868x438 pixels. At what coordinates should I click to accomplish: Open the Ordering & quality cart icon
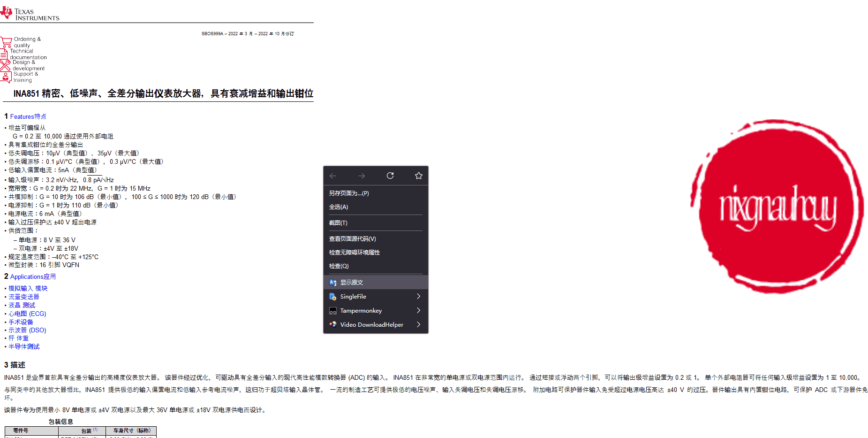click(6, 42)
